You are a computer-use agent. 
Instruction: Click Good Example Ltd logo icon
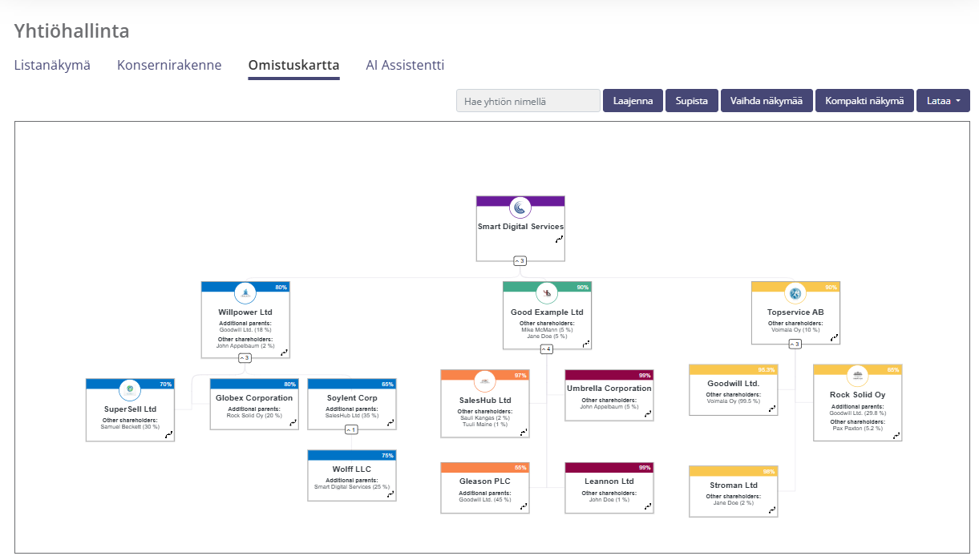coord(547,293)
